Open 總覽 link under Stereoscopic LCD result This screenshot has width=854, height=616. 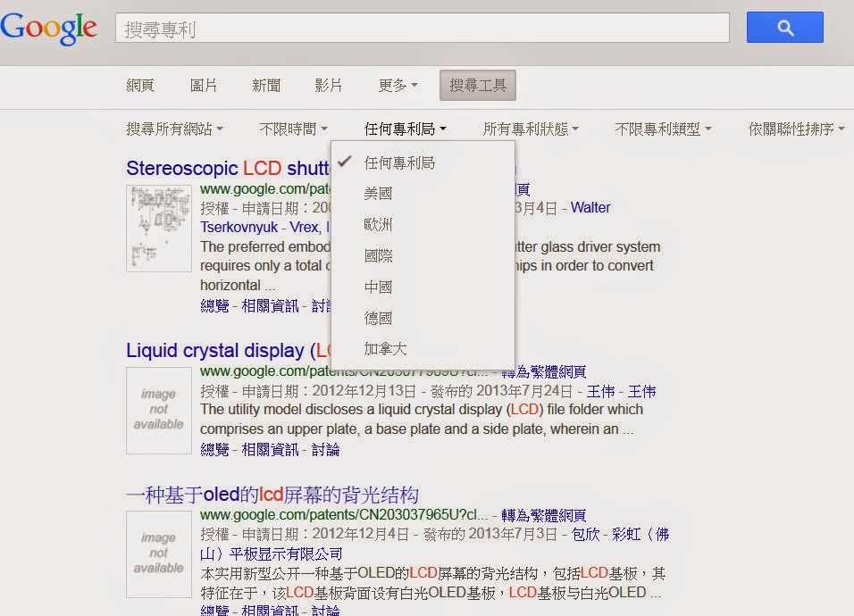(x=214, y=306)
